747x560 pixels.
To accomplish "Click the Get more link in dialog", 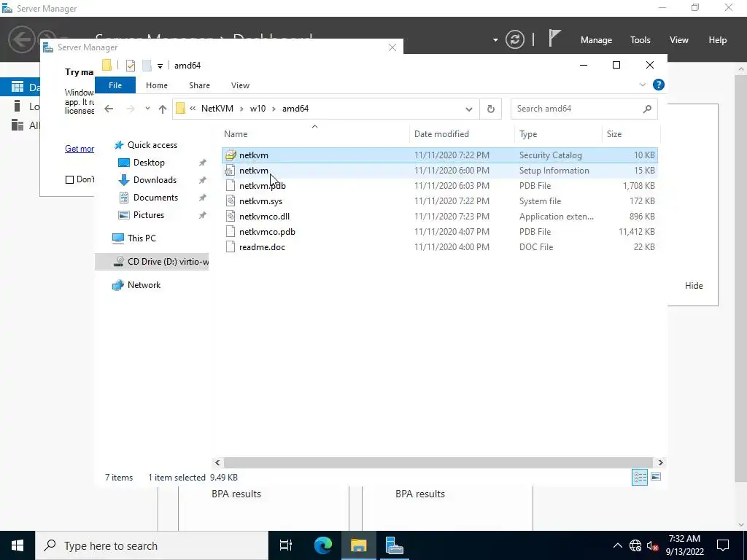I will click(x=79, y=149).
